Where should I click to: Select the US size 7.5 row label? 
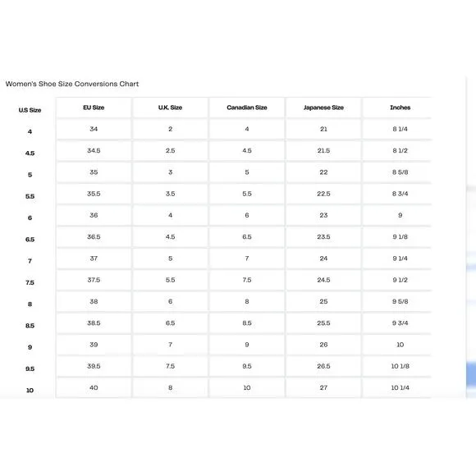point(30,282)
